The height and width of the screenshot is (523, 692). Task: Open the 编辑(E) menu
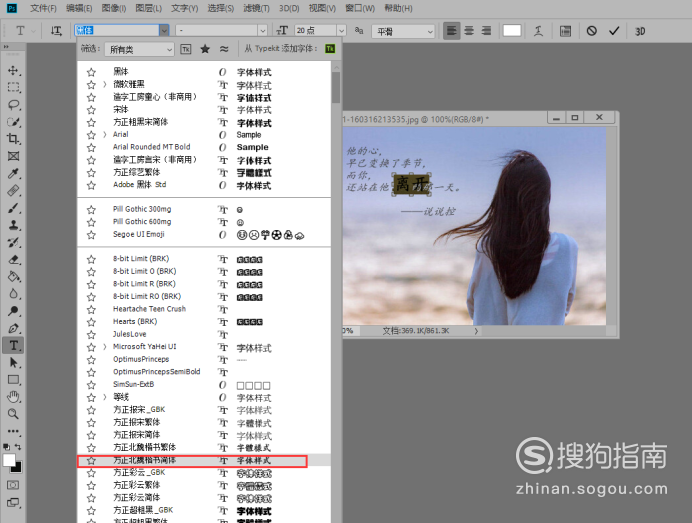[79, 8]
